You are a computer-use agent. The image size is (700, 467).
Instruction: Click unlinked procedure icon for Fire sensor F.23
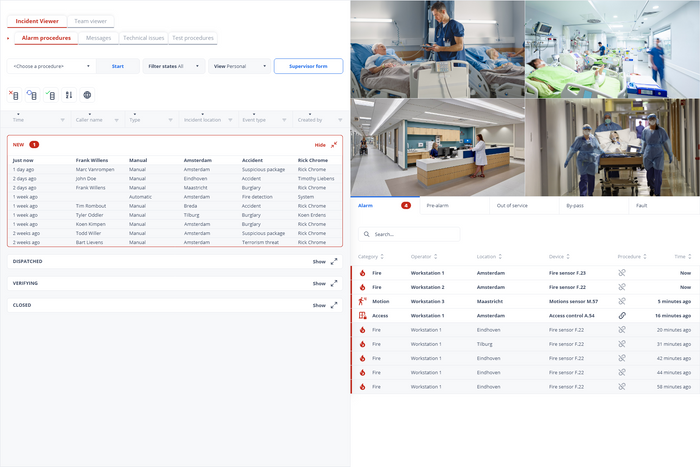coord(621,272)
